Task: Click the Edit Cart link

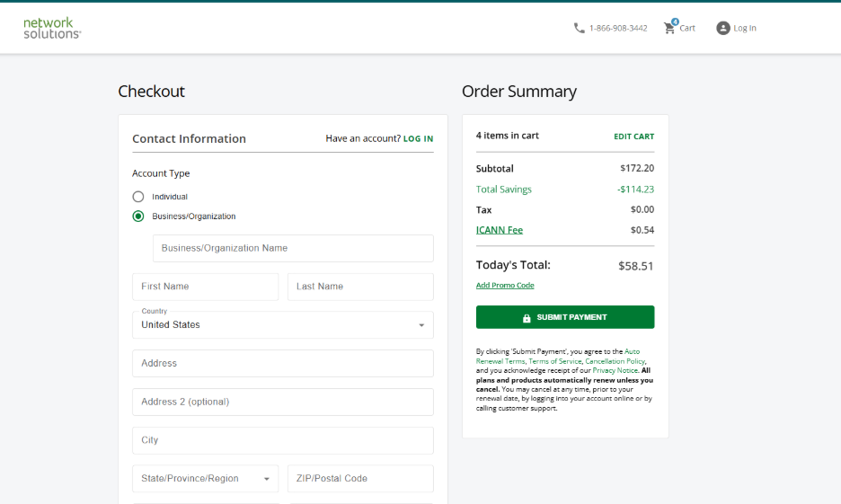Action: [x=633, y=137]
